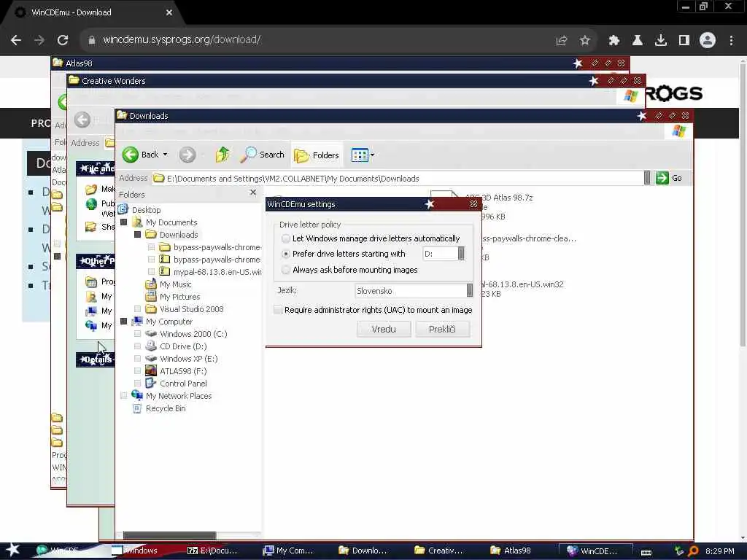Open Chrome downloads icon
747x560 pixels.
[x=661, y=41]
